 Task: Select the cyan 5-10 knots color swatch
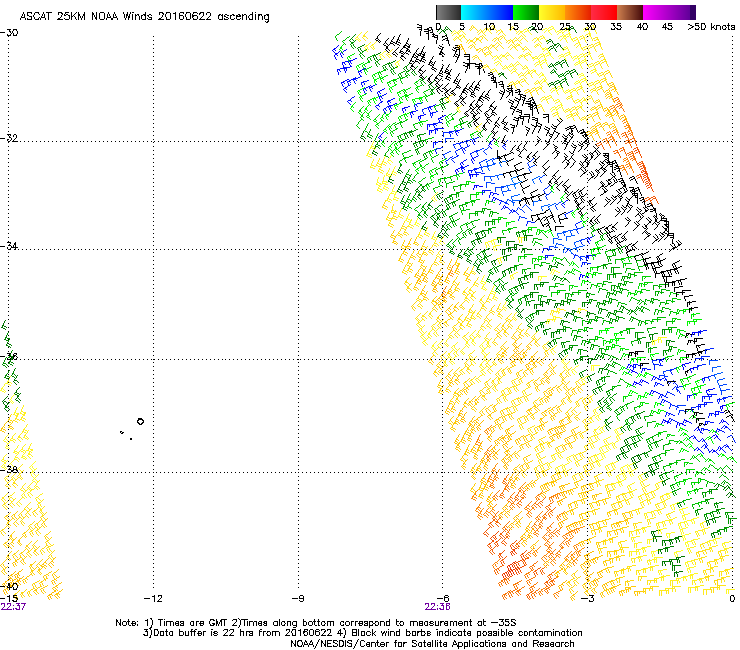pyautogui.click(x=474, y=12)
